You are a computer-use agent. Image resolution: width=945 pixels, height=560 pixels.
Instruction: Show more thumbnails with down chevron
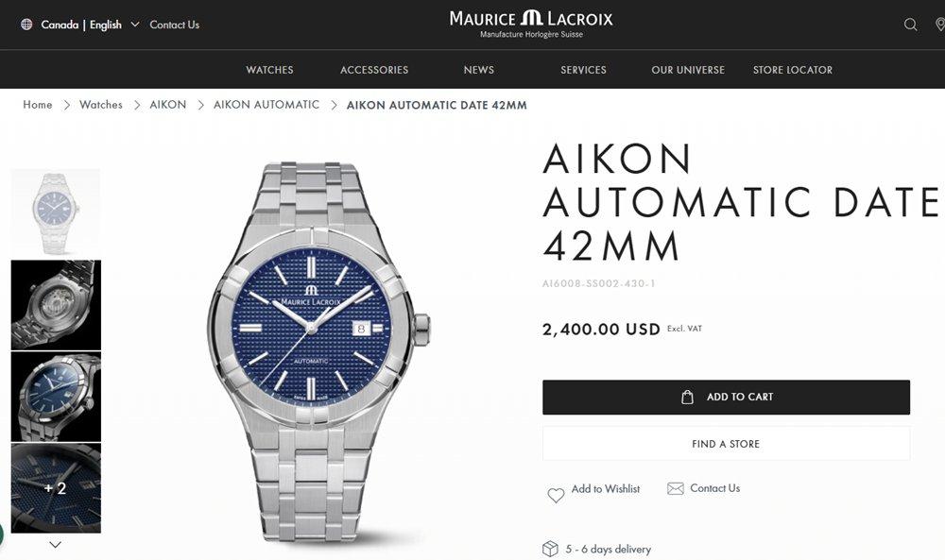point(56,545)
